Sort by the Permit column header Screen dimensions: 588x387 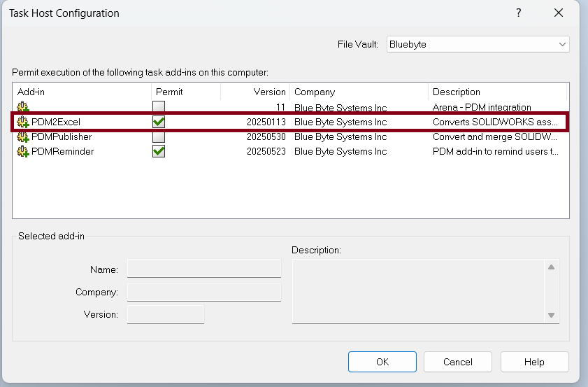point(185,92)
